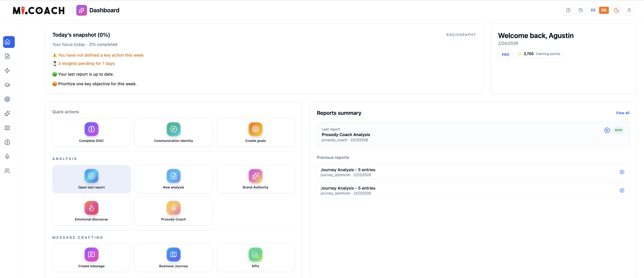Select the microphone icon in the sidebar

tap(7, 156)
